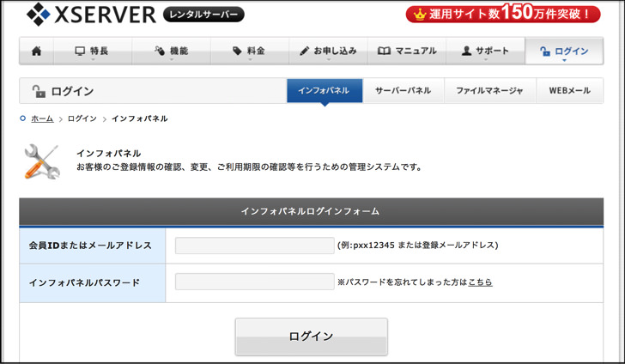
Task: Switch to the WEBメール tab
Action: (569, 91)
